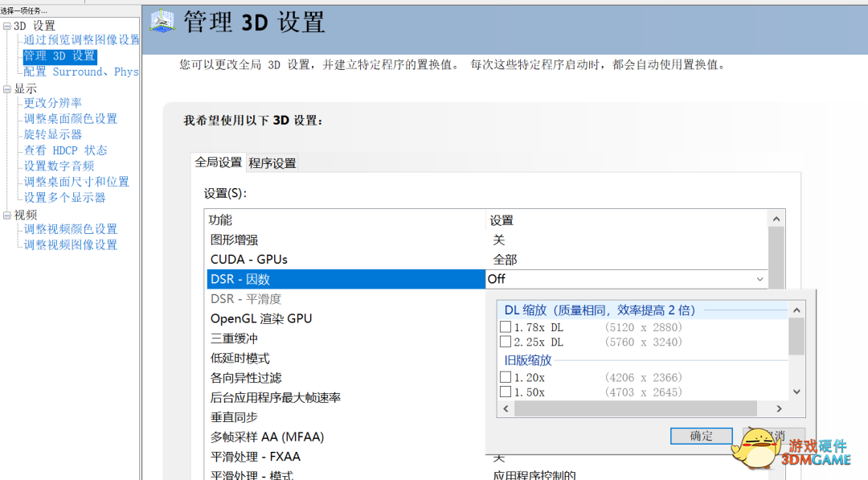Viewport: 868px width, 480px height.
Task: Click the DSR popup scroll-down arrow
Action: click(796, 392)
